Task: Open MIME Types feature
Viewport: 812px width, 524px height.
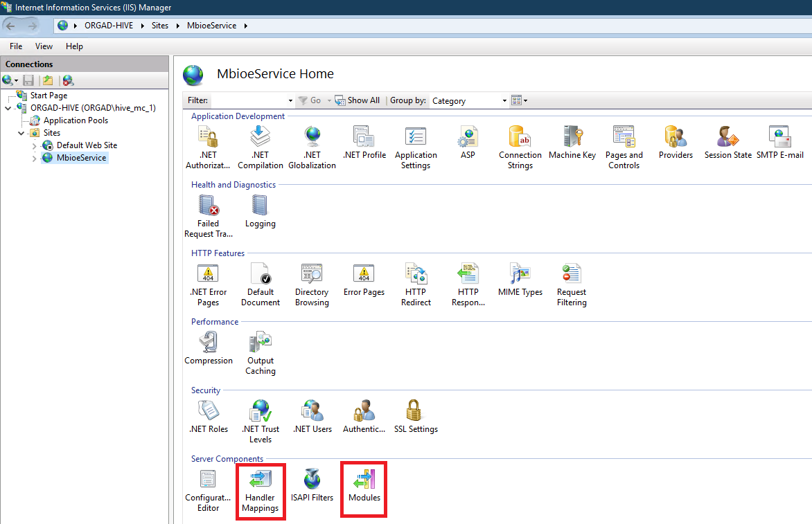Action: (520, 280)
